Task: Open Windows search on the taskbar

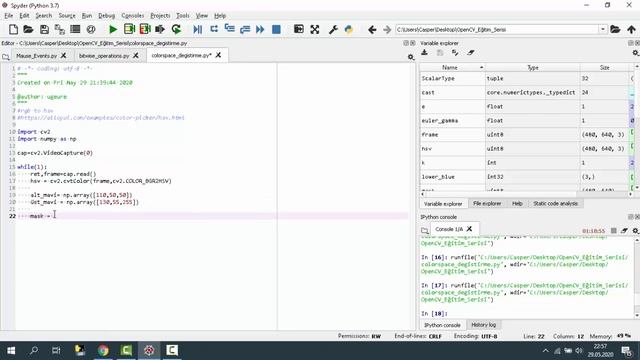Action: [34, 350]
